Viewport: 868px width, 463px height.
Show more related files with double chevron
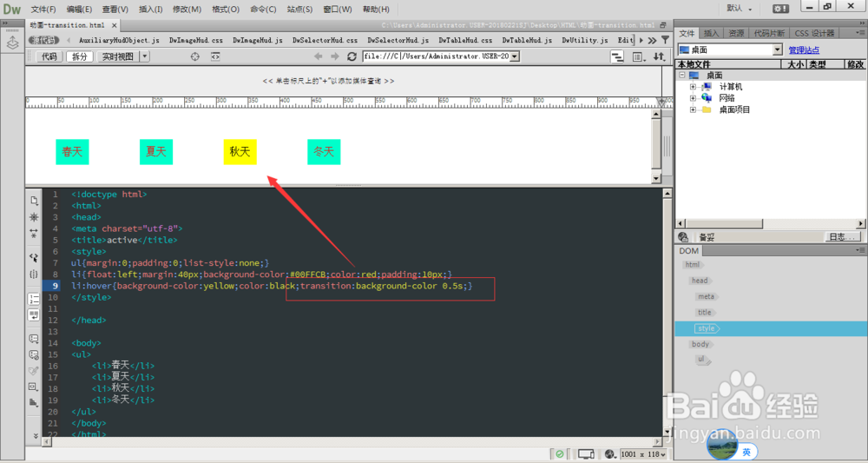[652, 41]
